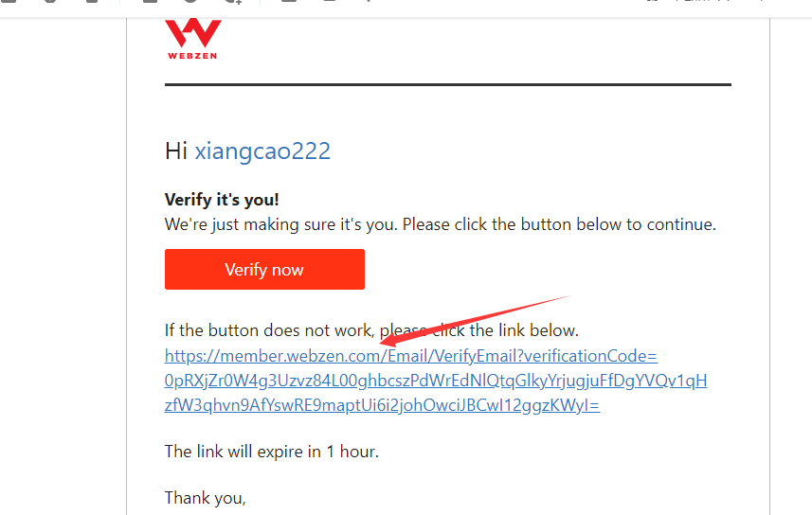Screen dimensions: 812x515
Task: Click the "If the button does not work" text
Action: point(269,330)
